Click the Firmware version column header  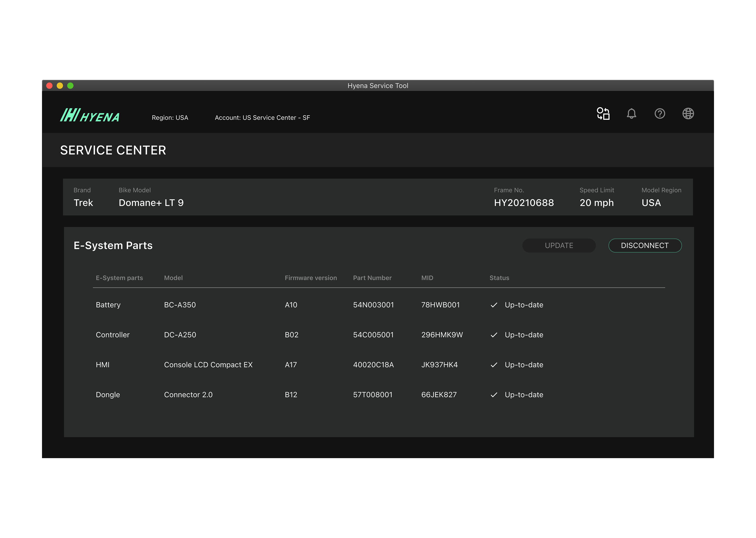tap(311, 278)
